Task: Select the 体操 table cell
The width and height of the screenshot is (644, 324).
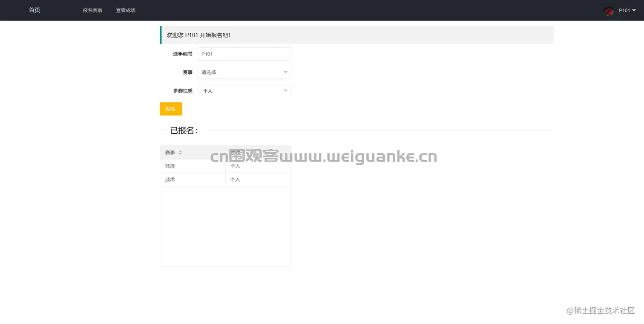Action: click(193, 166)
